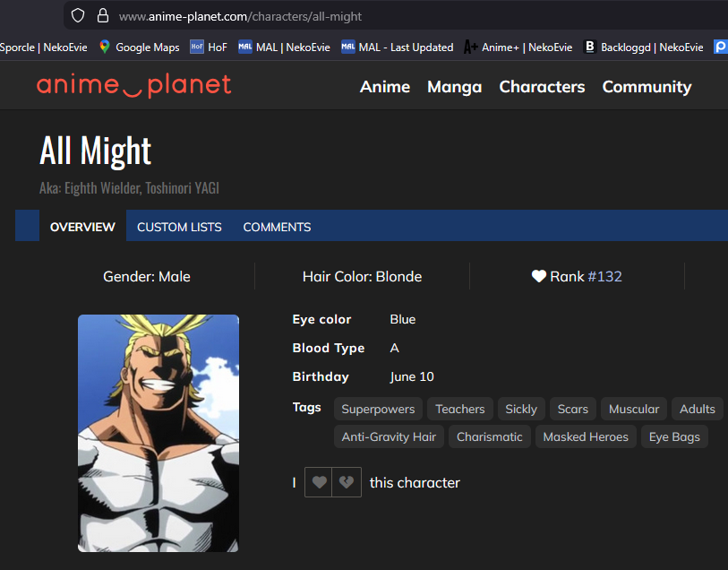Select the Overview tab
The height and width of the screenshot is (570, 728).
[82, 227]
